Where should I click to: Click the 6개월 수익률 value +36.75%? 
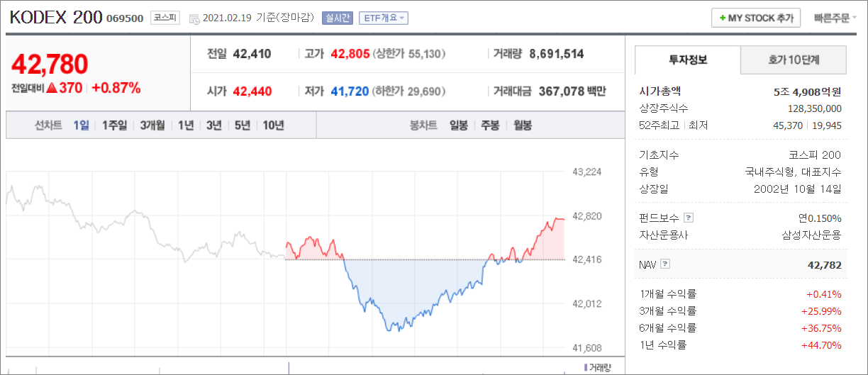[821, 328]
